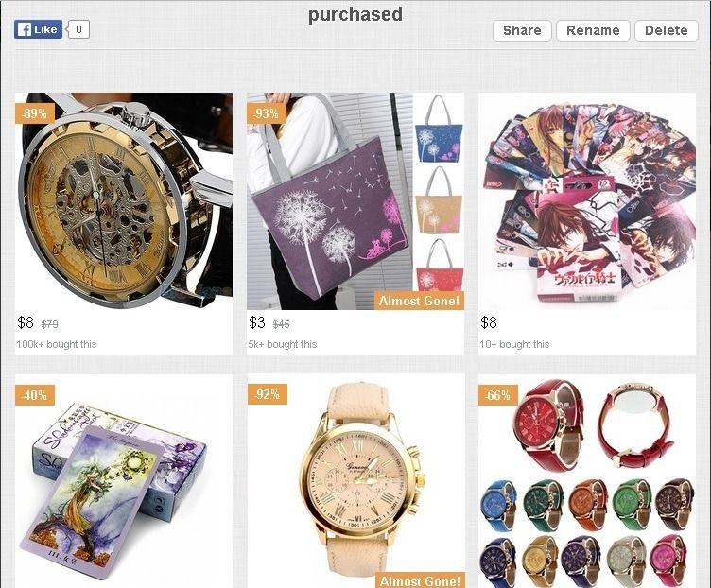The width and height of the screenshot is (711, 588).
Task: Click the Rename button
Action: (593, 30)
